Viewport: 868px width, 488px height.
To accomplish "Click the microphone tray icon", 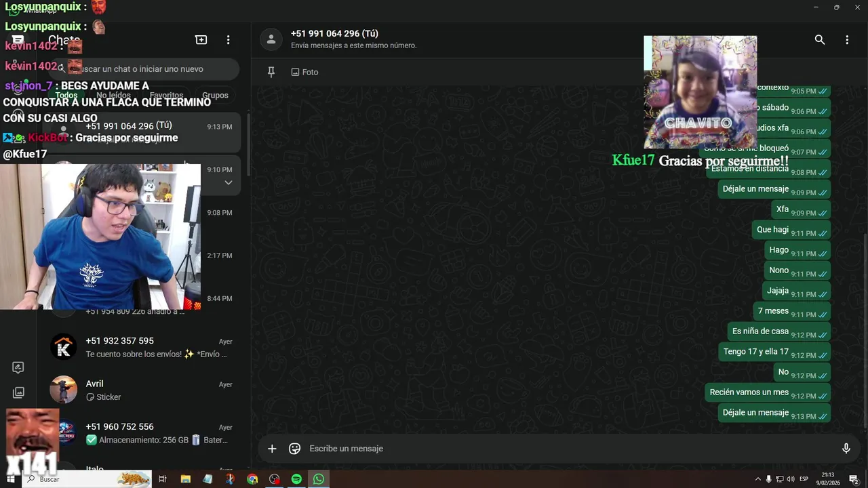I will [768, 479].
